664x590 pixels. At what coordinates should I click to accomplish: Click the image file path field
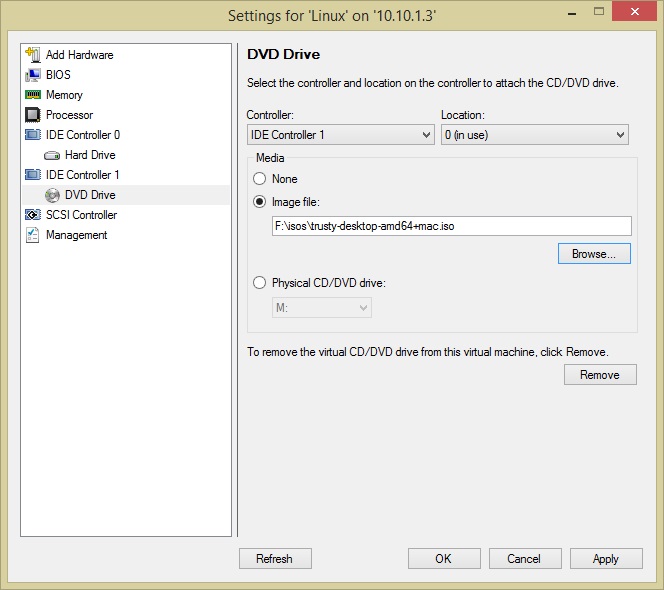(451, 226)
